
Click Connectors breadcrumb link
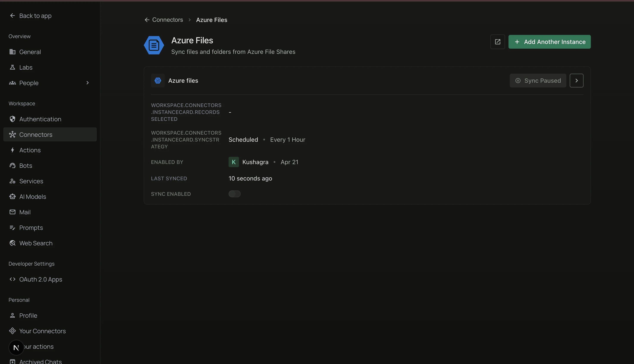pos(167,20)
